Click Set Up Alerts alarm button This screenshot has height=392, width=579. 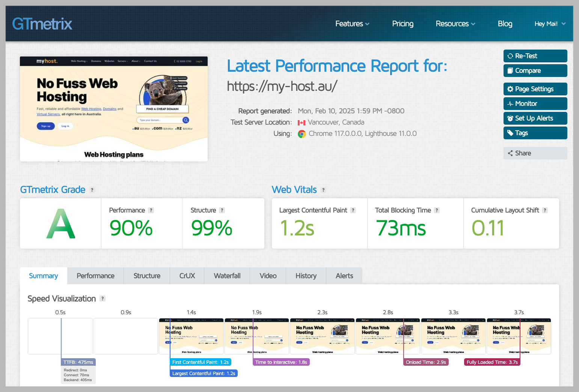tap(535, 118)
